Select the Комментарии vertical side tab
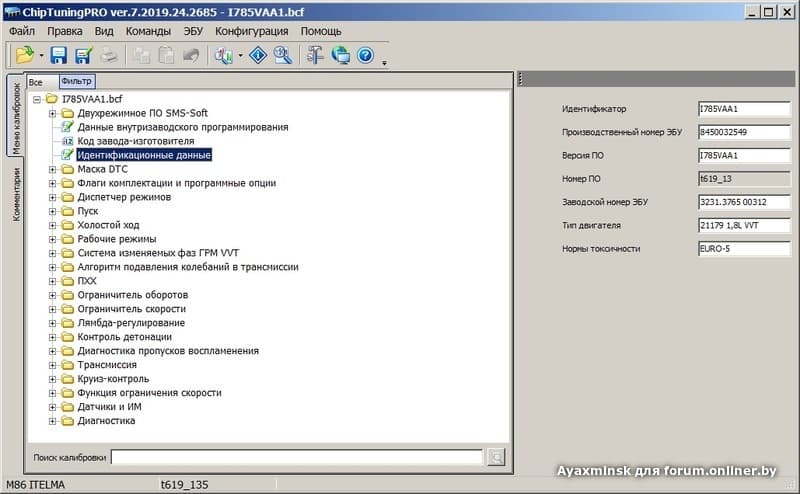This screenshot has width=800, height=494. [x=16, y=194]
